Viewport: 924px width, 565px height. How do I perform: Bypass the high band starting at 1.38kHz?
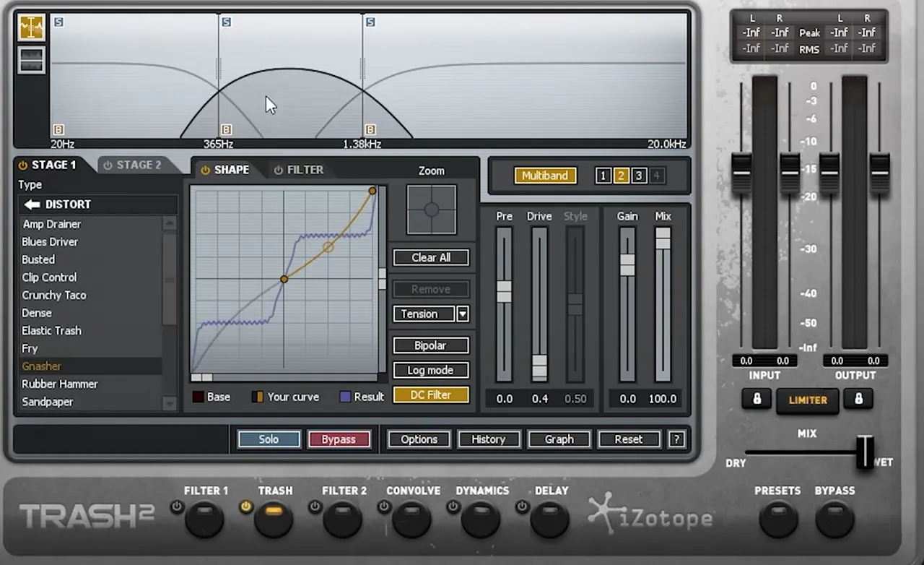pyautogui.click(x=370, y=129)
